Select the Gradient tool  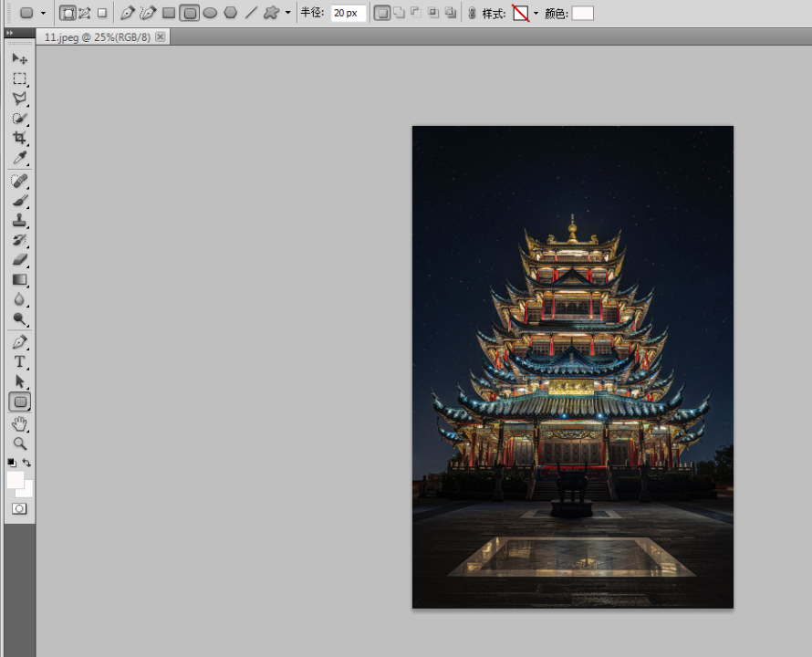20,280
